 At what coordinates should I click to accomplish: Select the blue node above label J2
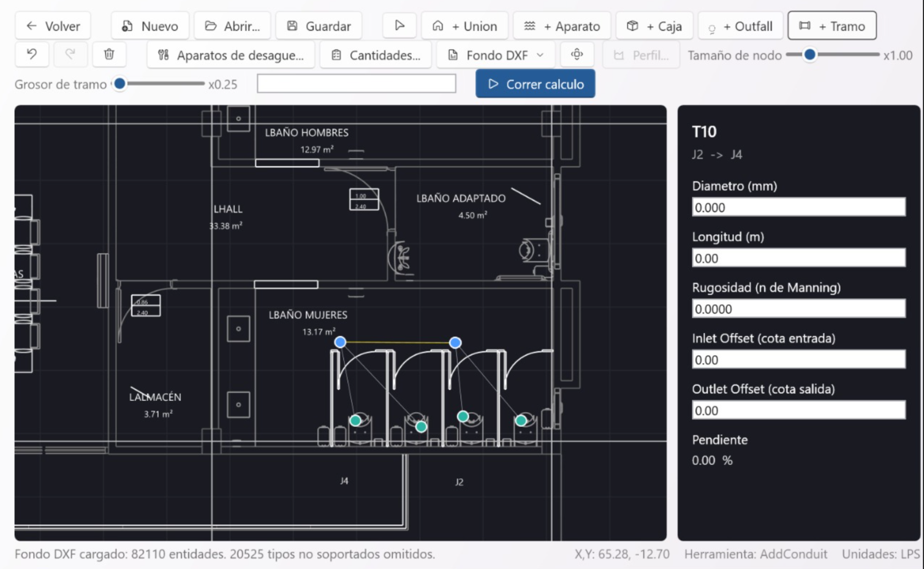click(455, 343)
